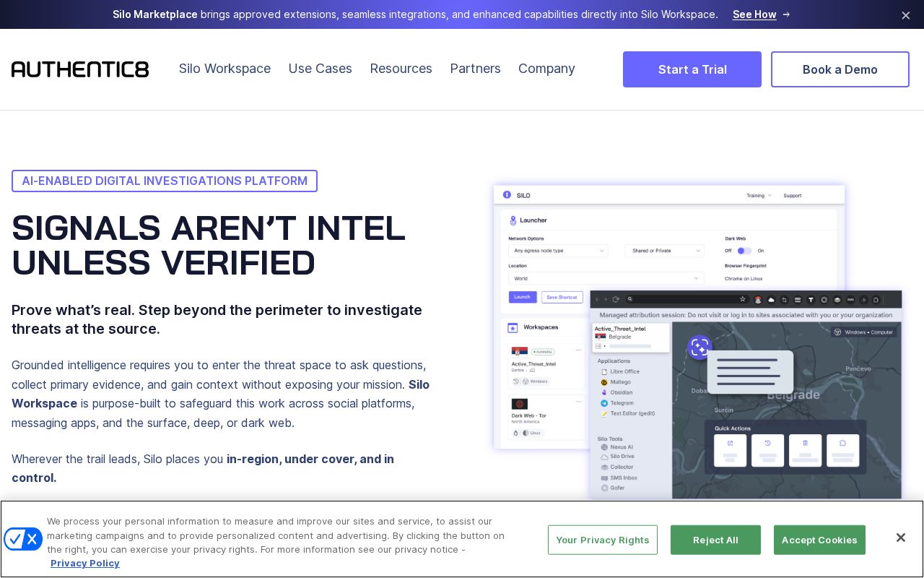
Task: Follow the See How link
Action: pos(761,14)
